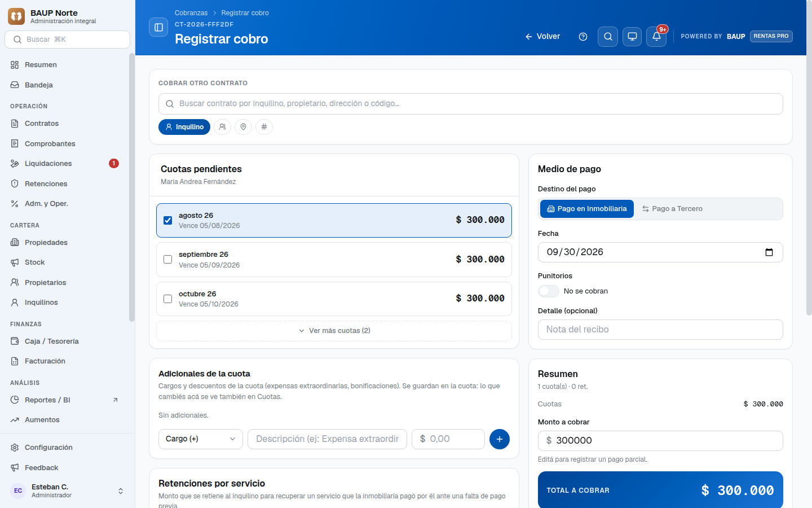Image resolution: width=812 pixels, height=508 pixels.
Task: Open the date picker calendar icon
Action: point(769,252)
